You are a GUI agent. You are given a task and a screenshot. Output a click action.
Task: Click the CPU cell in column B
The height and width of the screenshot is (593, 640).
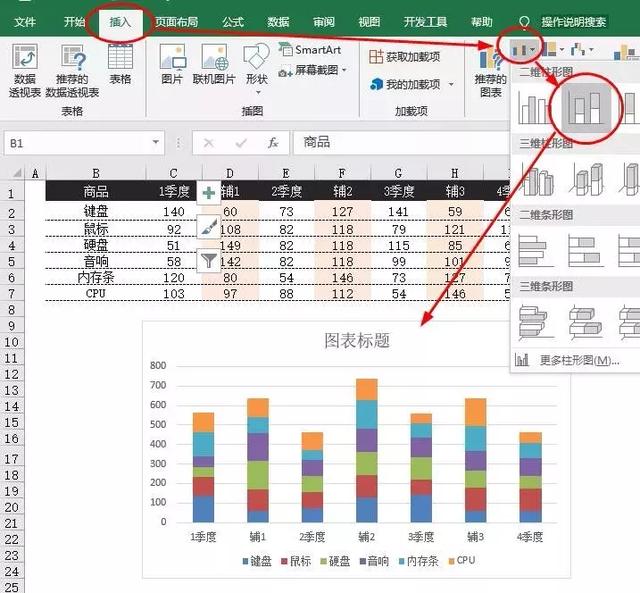point(96,293)
